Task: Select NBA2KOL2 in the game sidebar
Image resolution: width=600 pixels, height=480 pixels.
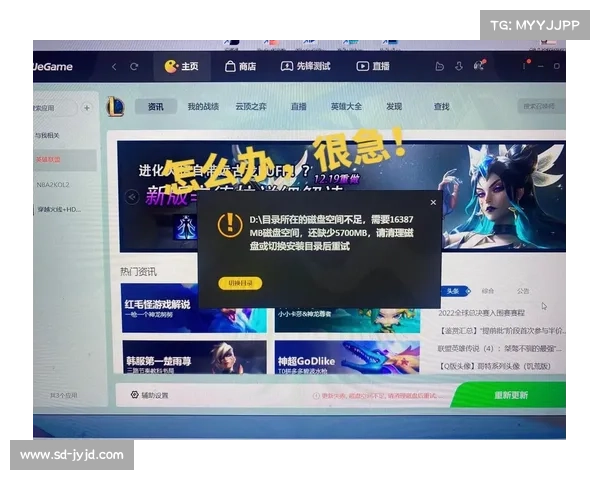Action: [55, 184]
